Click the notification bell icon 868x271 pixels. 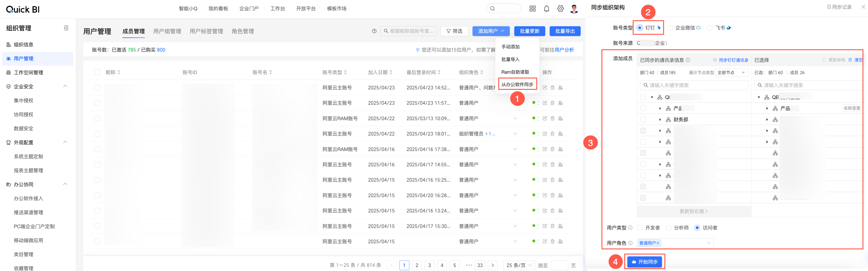click(546, 9)
